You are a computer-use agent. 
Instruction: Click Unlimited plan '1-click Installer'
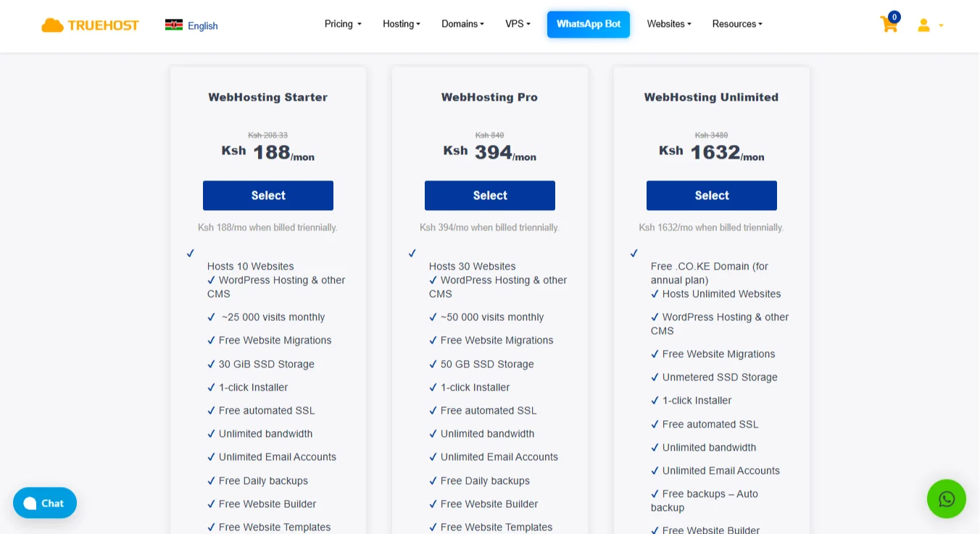697,401
